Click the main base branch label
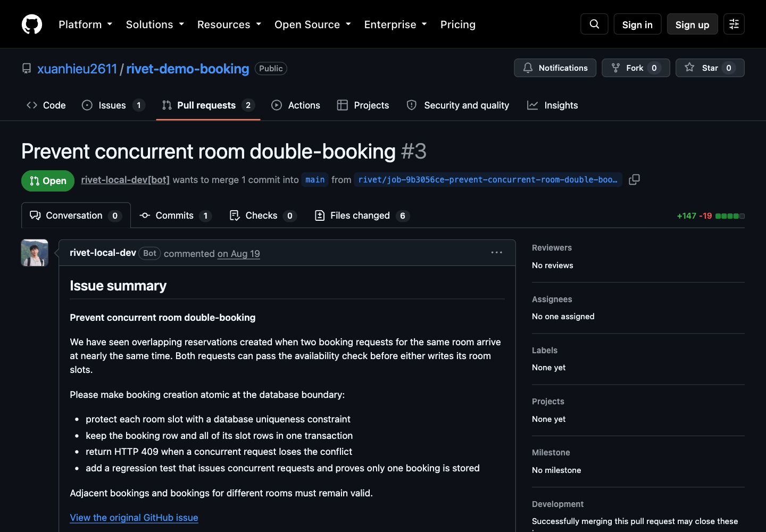The height and width of the screenshot is (532, 766). coord(315,180)
